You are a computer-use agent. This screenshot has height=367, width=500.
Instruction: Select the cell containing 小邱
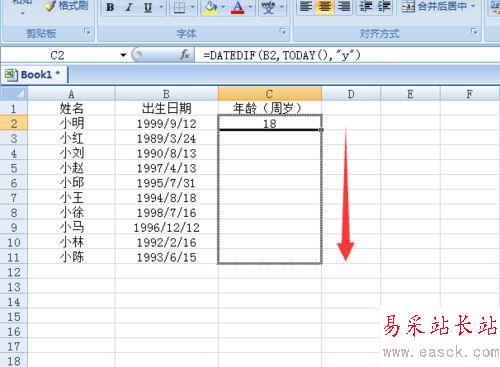click(71, 183)
